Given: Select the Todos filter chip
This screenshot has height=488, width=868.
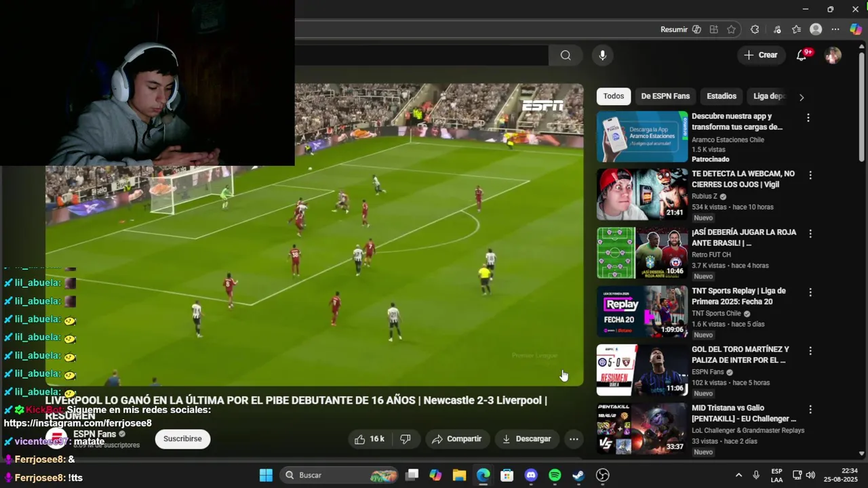Looking at the screenshot, I should point(614,96).
